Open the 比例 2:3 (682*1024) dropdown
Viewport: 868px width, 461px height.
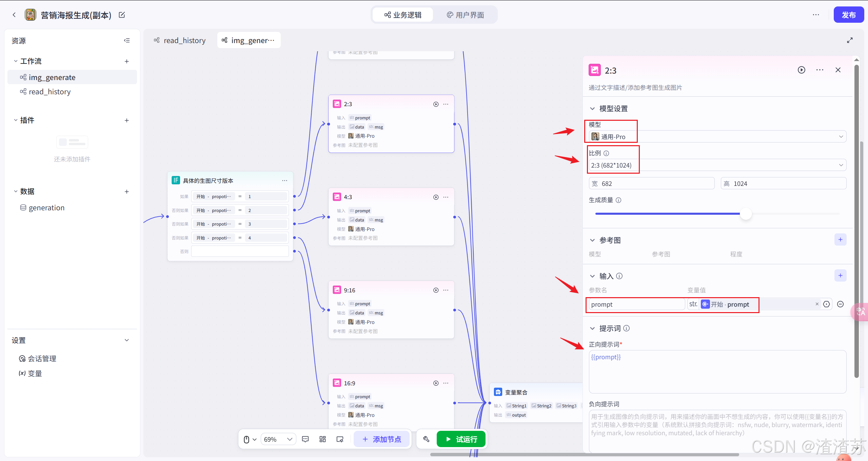(x=717, y=165)
